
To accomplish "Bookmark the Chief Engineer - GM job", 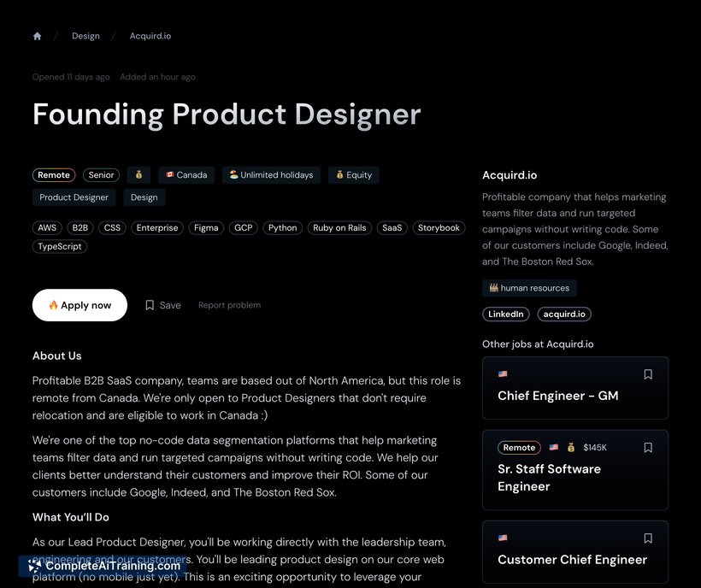I will click(648, 374).
